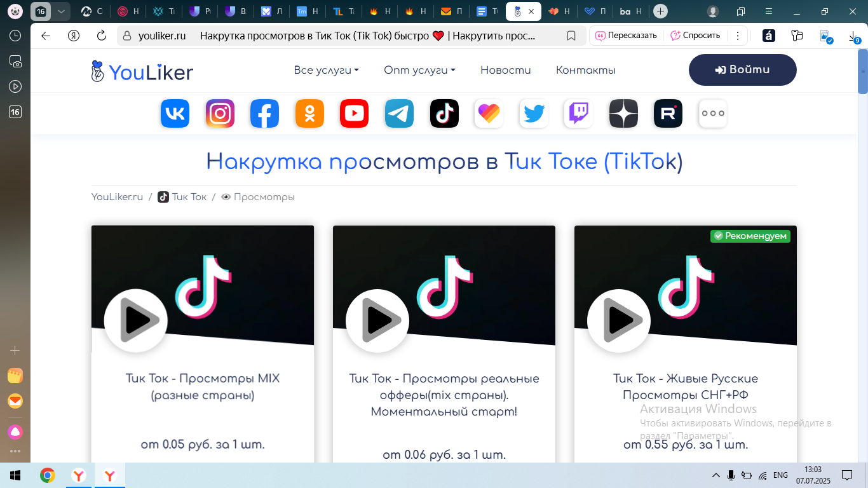Reload the page

tap(102, 36)
